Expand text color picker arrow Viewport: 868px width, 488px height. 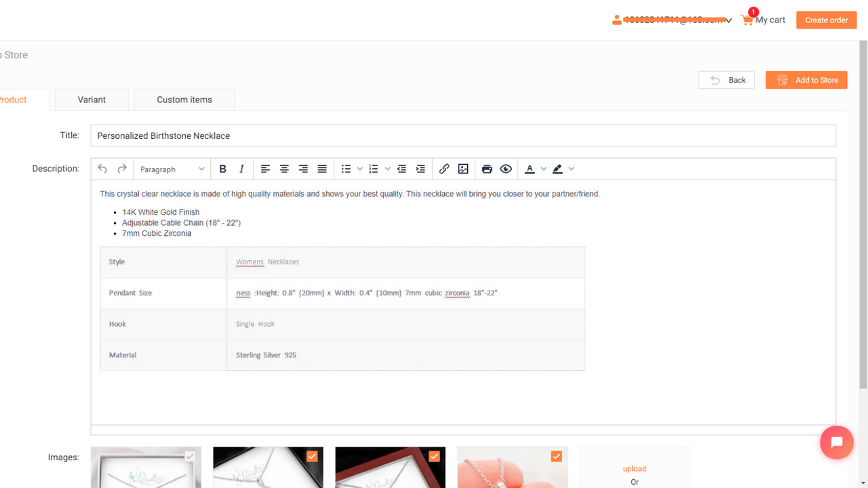click(543, 169)
